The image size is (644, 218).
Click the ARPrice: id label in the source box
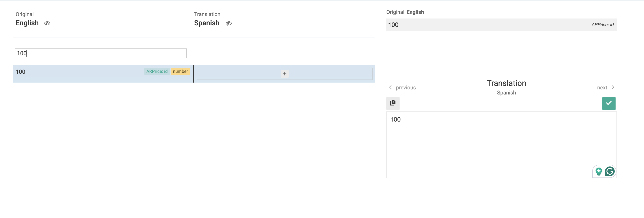[x=602, y=25]
